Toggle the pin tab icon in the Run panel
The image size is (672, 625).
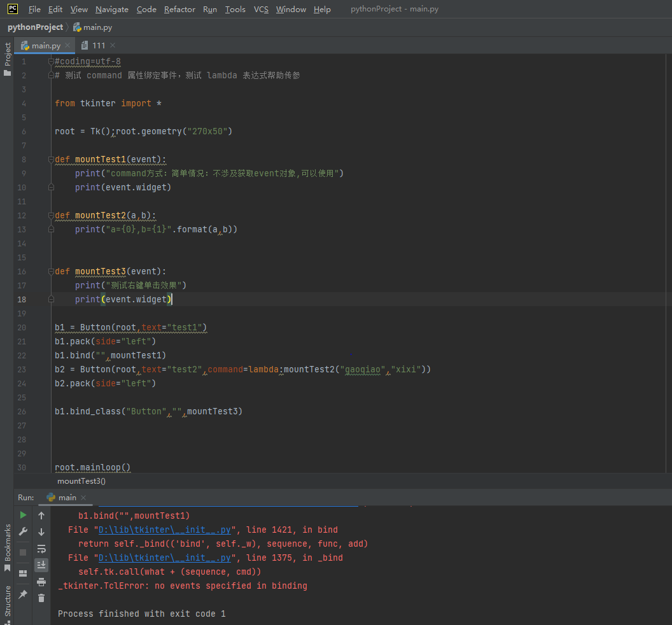pyautogui.click(x=23, y=594)
